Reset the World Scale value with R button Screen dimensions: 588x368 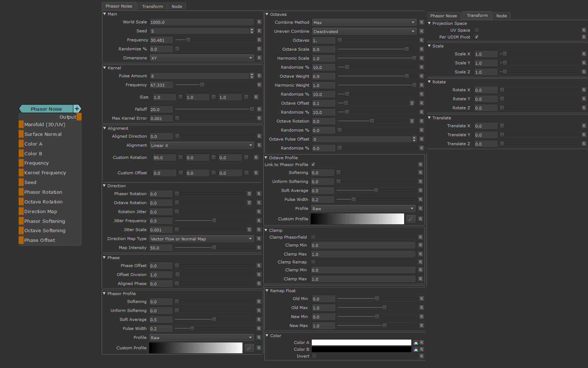point(259,22)
